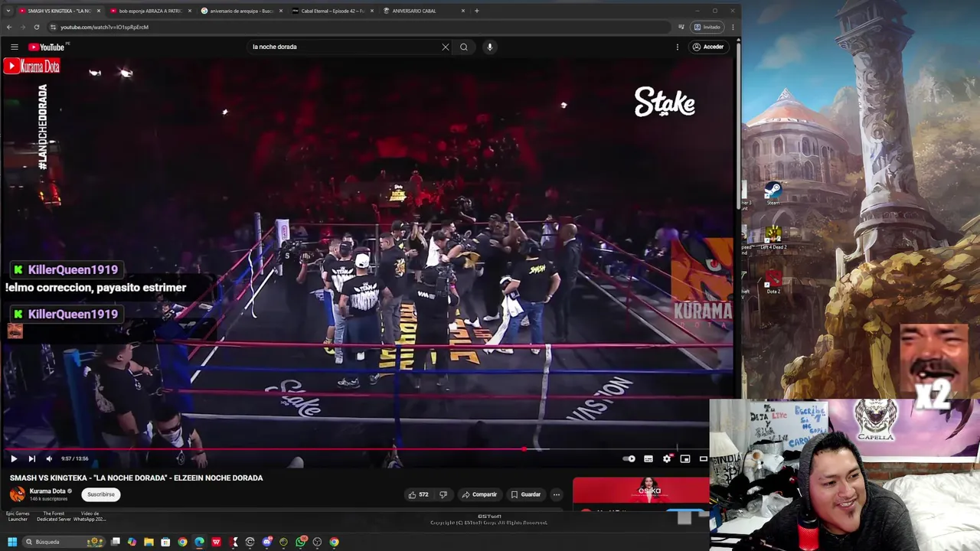Mute the video volume speaker icon
This screenshot has height=551, width=980.
[49, 458]
